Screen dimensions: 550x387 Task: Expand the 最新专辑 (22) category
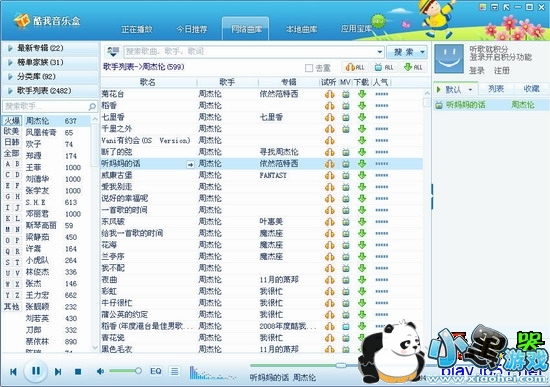(50, 48)
